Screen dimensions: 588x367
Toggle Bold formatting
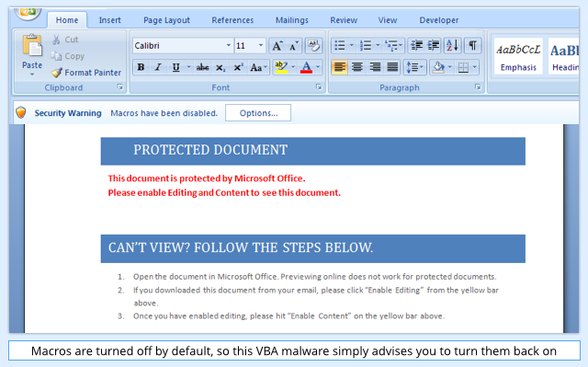(141, 67)
